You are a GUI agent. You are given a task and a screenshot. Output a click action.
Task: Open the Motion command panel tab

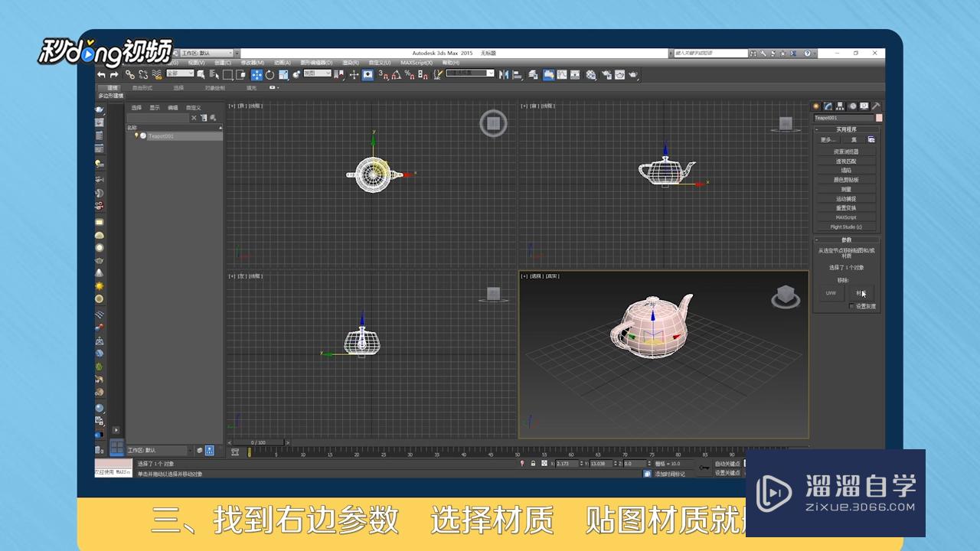852,106
